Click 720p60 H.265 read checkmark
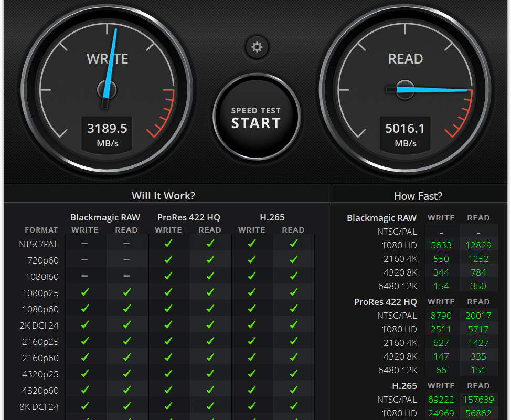Screen dimensions: 511x420 tap(294, 259)
